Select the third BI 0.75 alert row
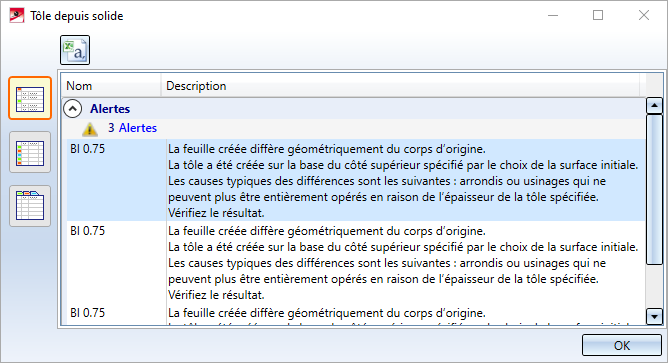This screenshot has height=363, width=668. pos(355,314)
